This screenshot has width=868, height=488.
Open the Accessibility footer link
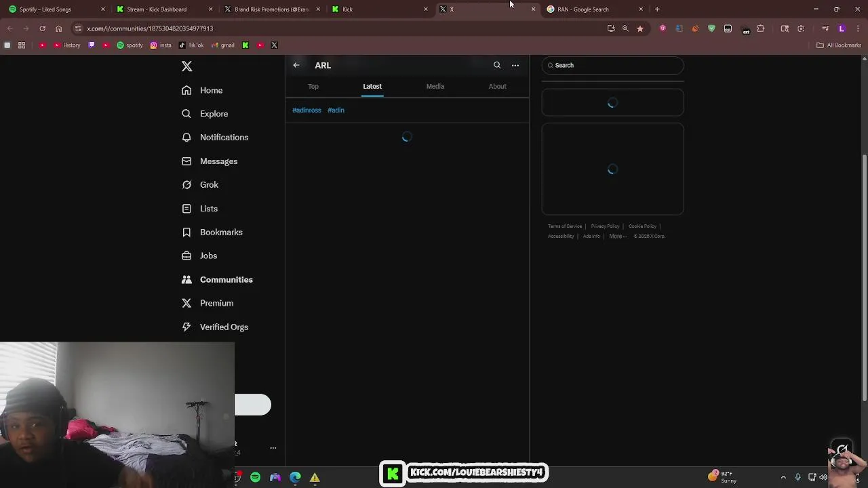pos(561,237)
